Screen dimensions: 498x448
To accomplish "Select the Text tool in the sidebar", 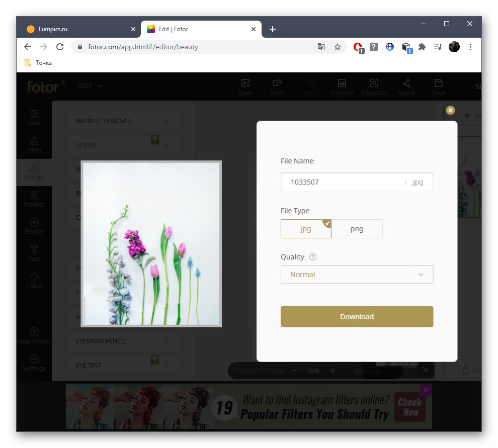I will click(34, 253).
